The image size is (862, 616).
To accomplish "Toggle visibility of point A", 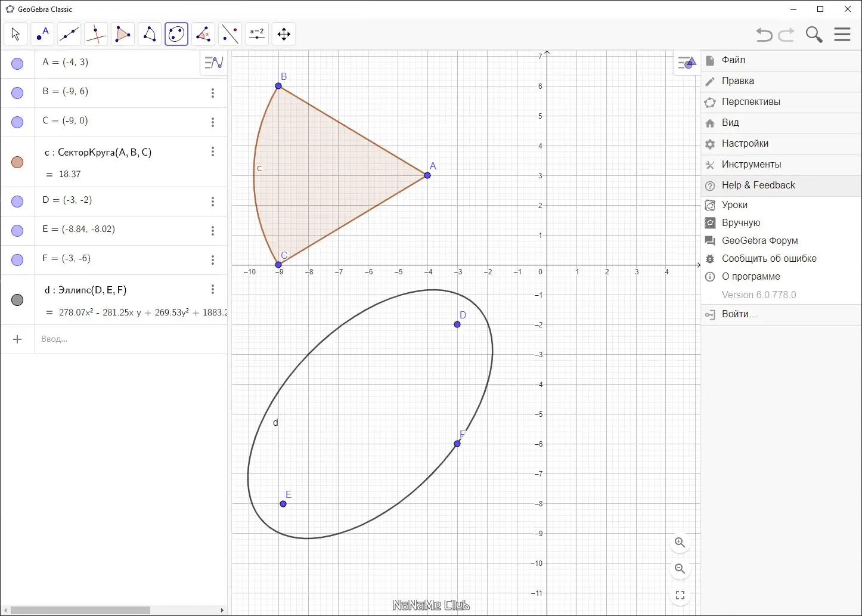I will [x=17, y=64].
